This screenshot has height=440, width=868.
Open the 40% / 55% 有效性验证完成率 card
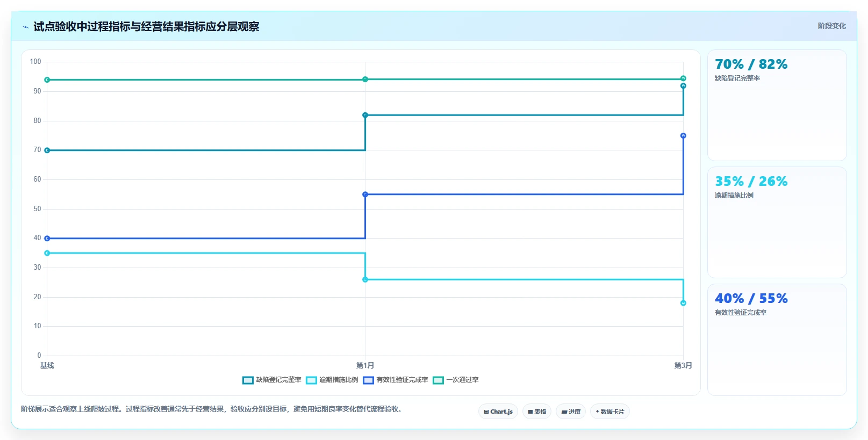pos(777,340)
